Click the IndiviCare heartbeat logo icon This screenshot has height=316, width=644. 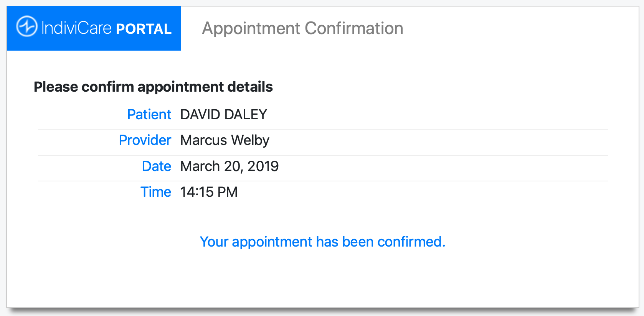26,27
